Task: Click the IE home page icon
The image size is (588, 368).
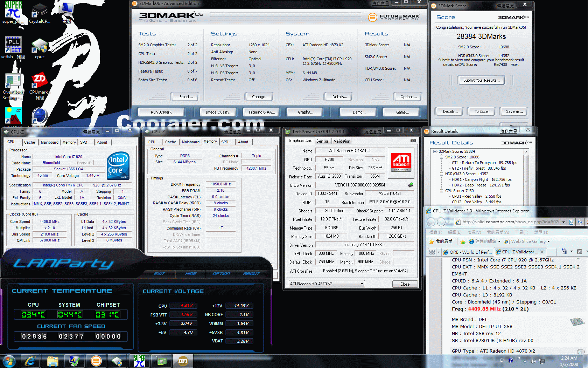Action: tap(564, 251)
